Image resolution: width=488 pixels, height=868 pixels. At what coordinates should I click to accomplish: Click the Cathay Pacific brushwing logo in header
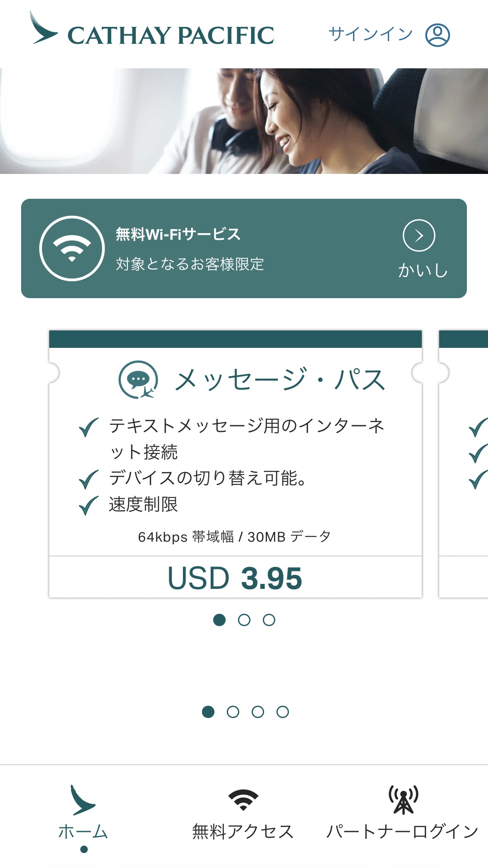pyautogui.click(x=43, y=29)
